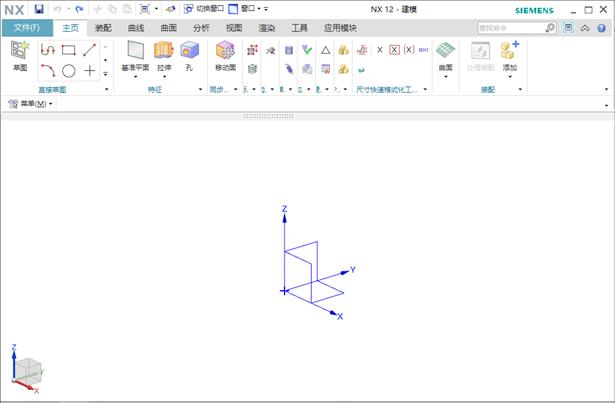Click the command search input field
Image resolution: width=615 pixels, height=403 pixels.
(x=510, y=28)
